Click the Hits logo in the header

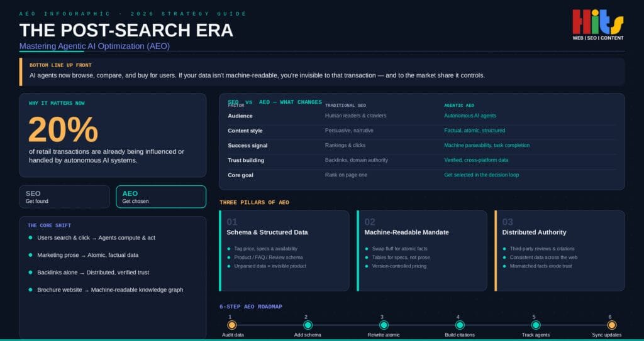click(x=598, y=24)
